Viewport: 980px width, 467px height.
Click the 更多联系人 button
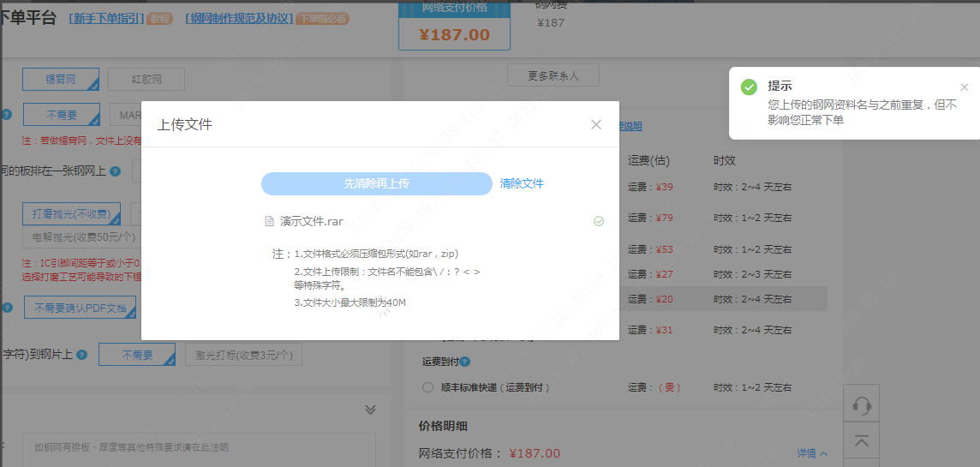point(553,75)
